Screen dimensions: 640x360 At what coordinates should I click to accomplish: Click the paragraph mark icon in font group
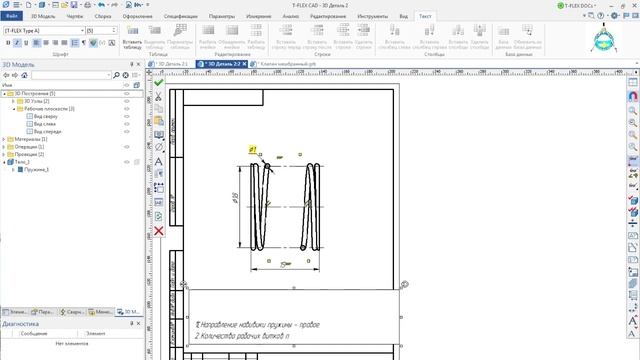(84, 42)
